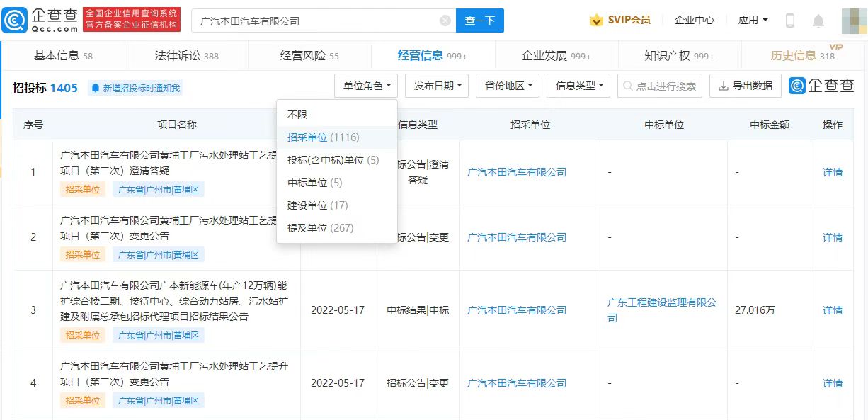868x420 pixels.
Task: Open 发布日期 filter dropdown
Action: coord(437,86)
